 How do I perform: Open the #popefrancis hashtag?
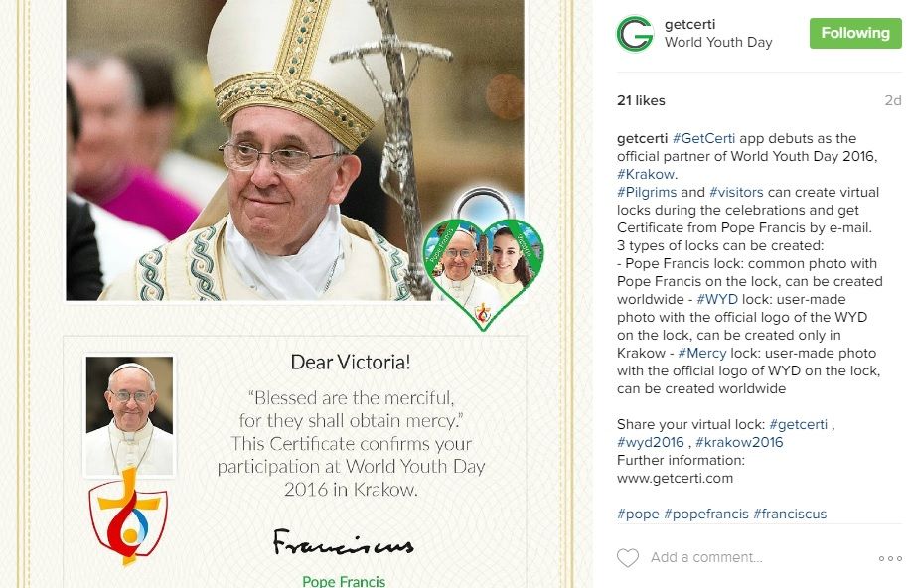[x=705, y=514]
